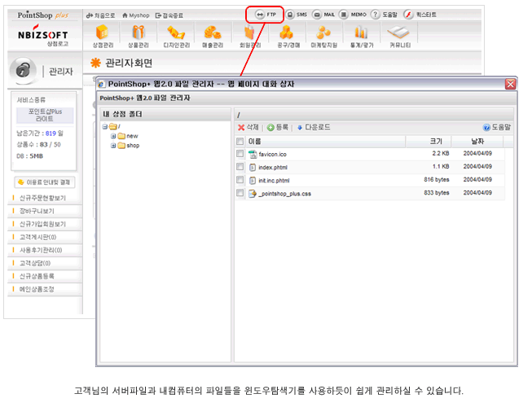Click the dialog title bar browser icon

coord(101,84)
